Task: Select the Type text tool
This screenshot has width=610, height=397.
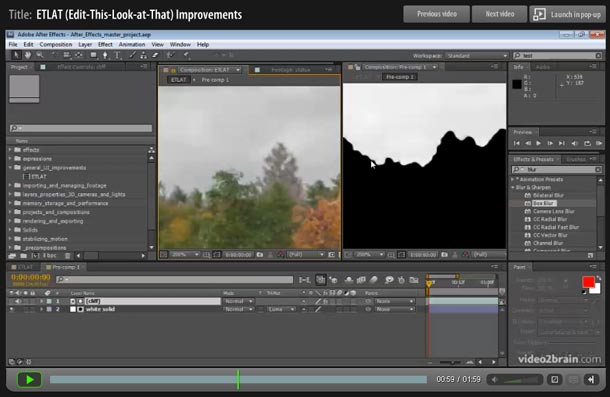Action: [117, 55]
